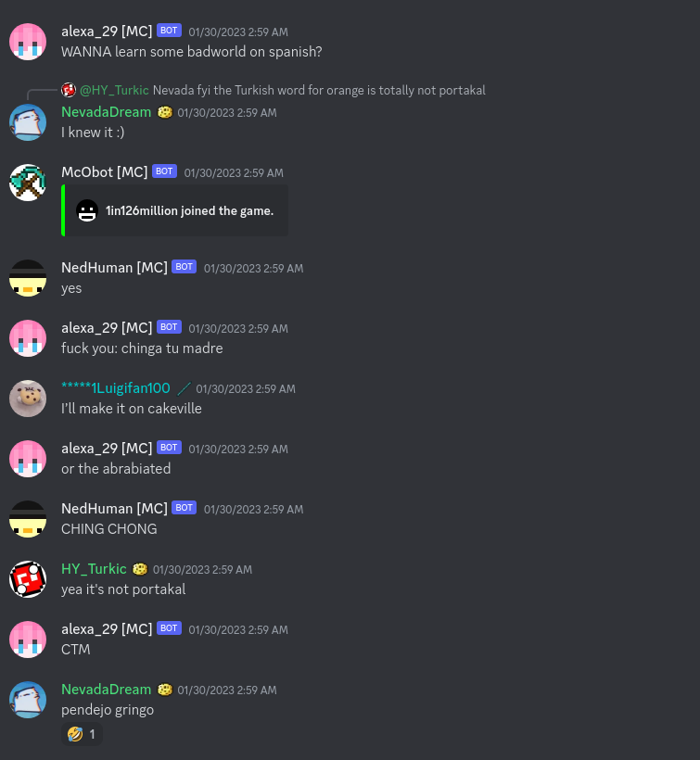Image resolution: width=700 pixels, height=760 pixels.
Task: Click the BOT tag next to McObot
Action: (164, 171)
